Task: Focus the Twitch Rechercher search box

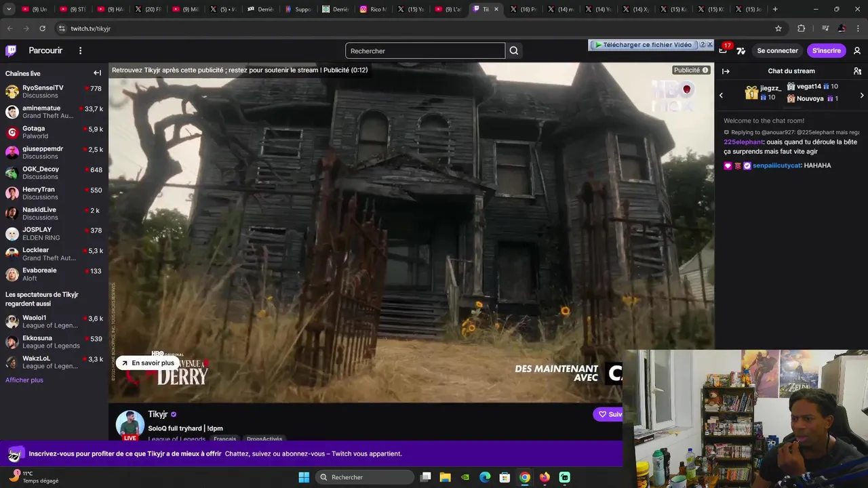Action: [x=425, y=51]
